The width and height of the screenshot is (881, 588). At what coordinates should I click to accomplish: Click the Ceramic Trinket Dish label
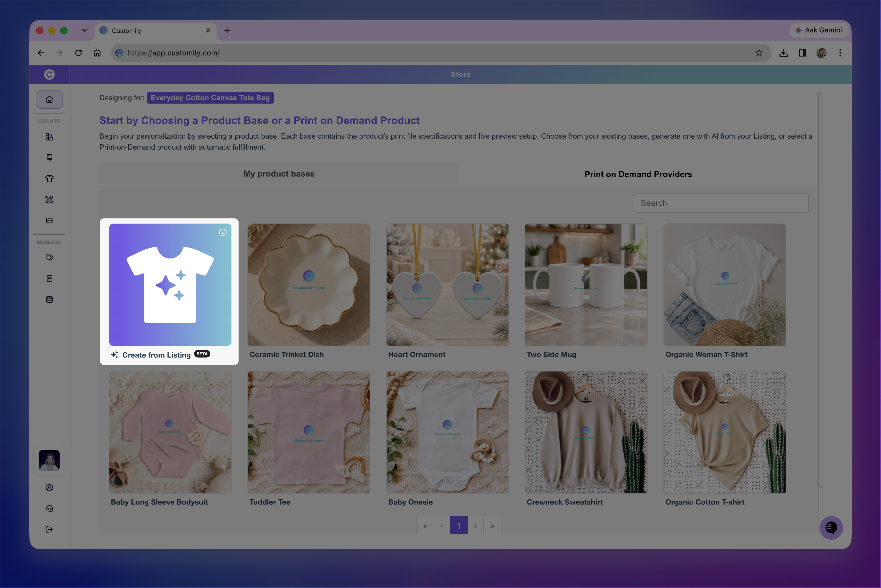[x=286, y=354]
